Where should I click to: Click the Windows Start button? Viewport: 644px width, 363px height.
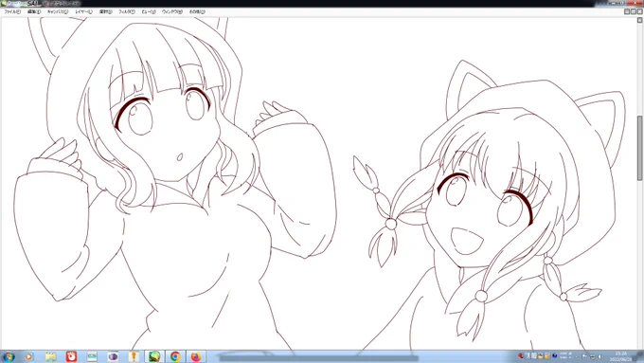pos(9,356)
